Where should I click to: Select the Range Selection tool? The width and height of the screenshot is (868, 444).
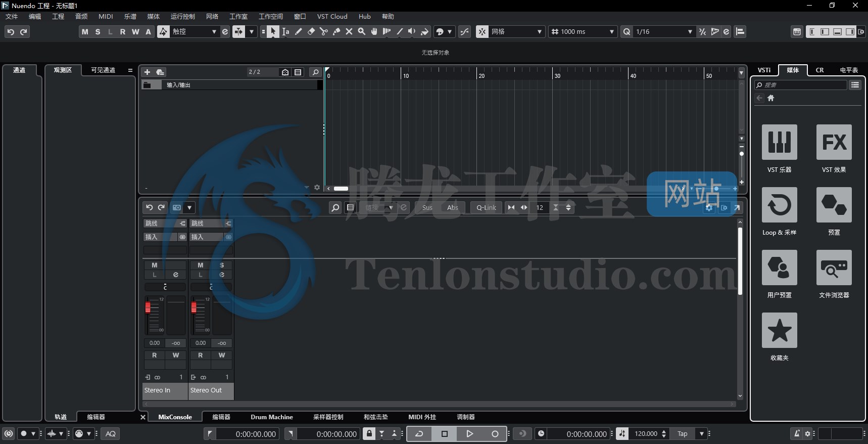[x=285, y=31]
